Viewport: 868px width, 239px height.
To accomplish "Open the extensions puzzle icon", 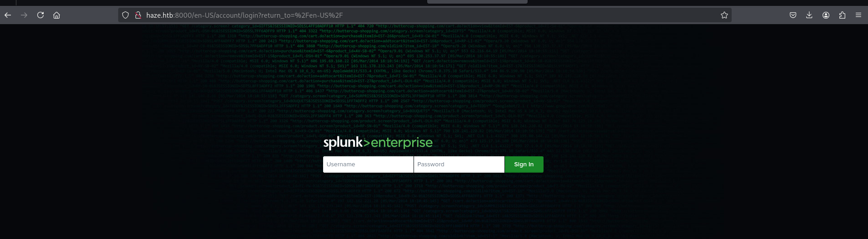I will 842,15.
